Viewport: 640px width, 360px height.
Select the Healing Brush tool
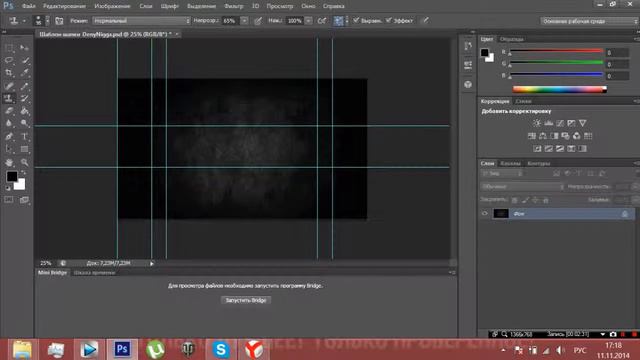pyautogui.click(x=9, y=86)
